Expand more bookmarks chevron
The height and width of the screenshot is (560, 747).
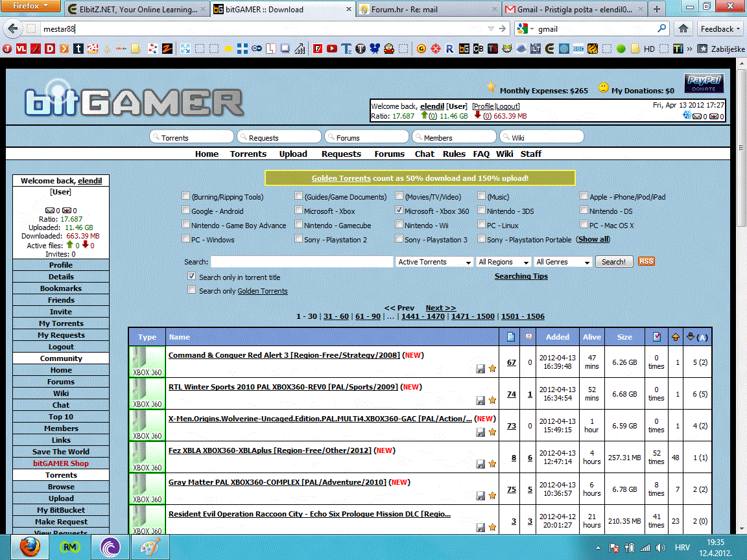[x=689, y=49]
